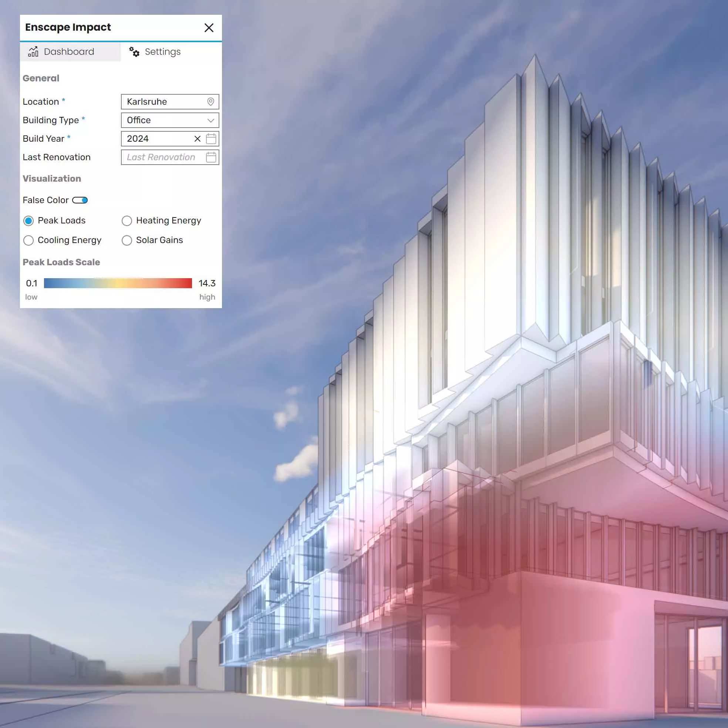This screenshot has height=728, width=728.
Task: Switch to the Settings tab
Action: (162, 52)
